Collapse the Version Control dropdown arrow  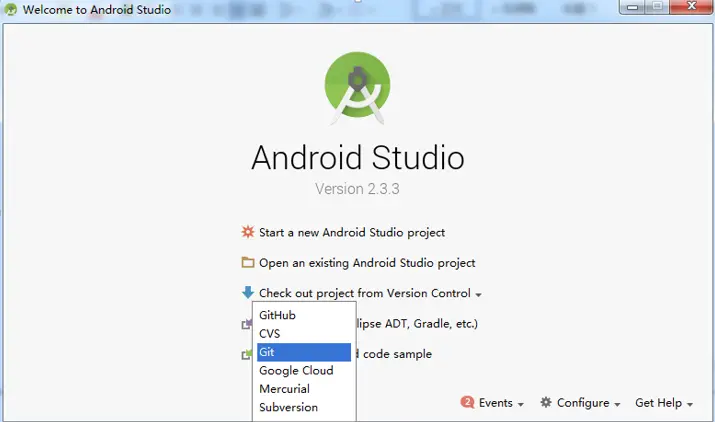tap(478, 295)
